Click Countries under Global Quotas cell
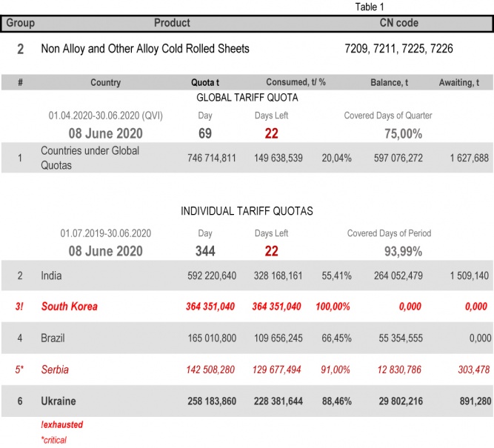Screen dimensions: 494x448 (x=90, y=158)
